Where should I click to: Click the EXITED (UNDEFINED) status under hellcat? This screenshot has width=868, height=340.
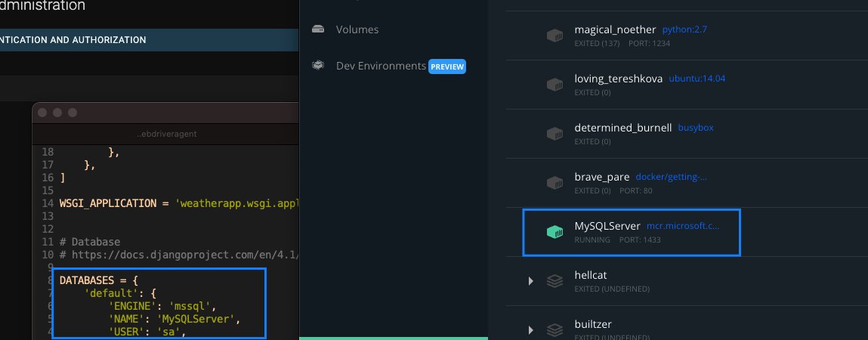click(612, 289)
